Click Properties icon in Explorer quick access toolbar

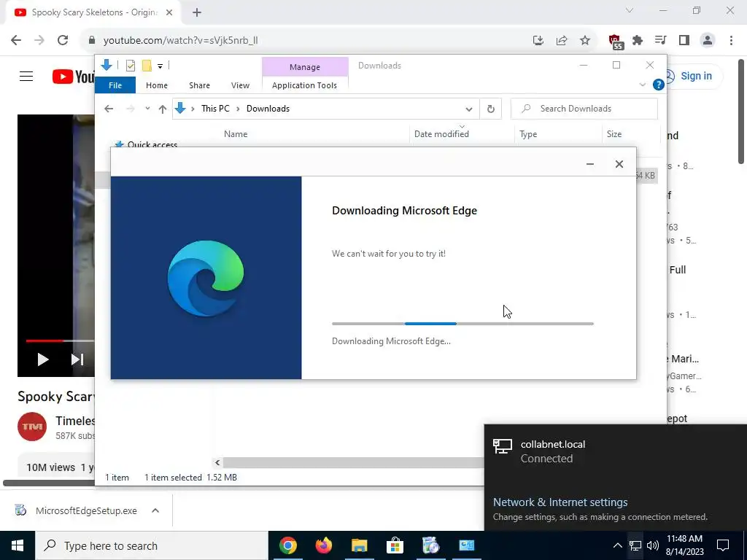[131, 66]
